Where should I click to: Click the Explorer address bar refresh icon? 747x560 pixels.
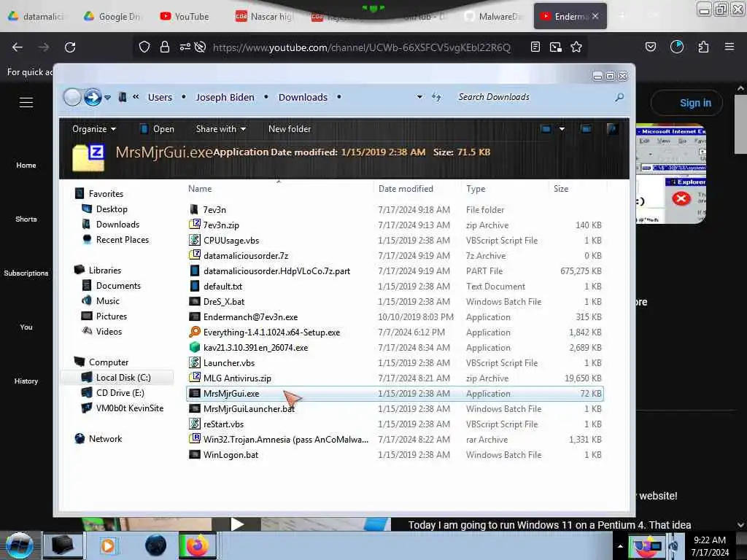click(x=436, y=97)
